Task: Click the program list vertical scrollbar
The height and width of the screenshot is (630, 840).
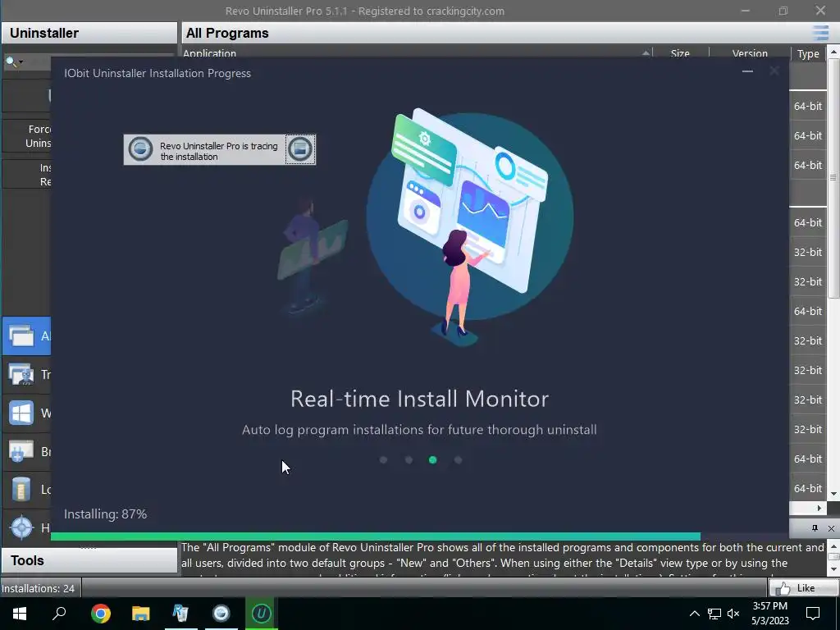Action: click(833, 177)
